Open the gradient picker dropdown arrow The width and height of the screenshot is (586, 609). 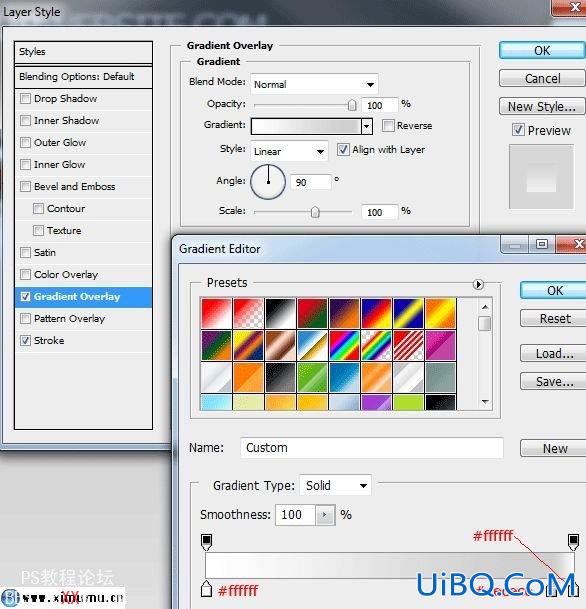coord(367,126)
